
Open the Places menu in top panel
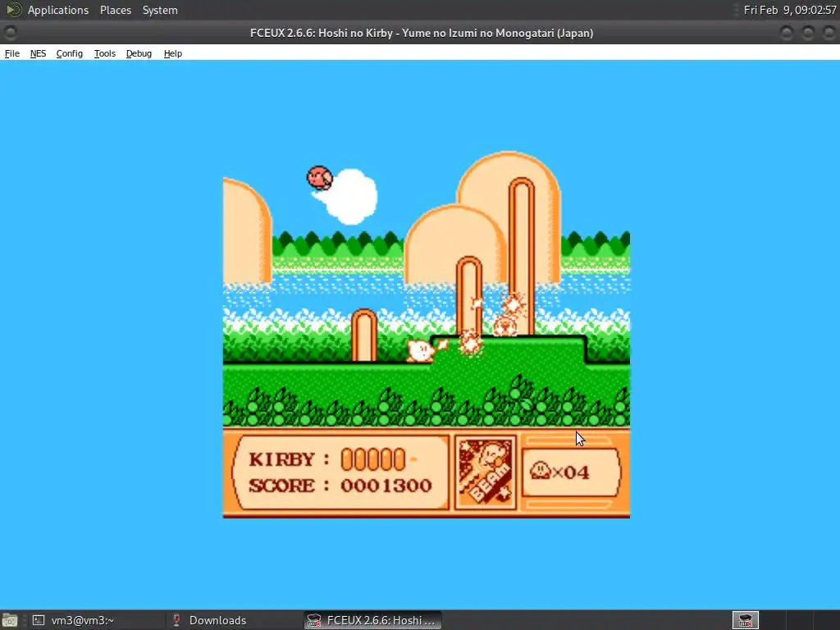[x=116, y=10]
